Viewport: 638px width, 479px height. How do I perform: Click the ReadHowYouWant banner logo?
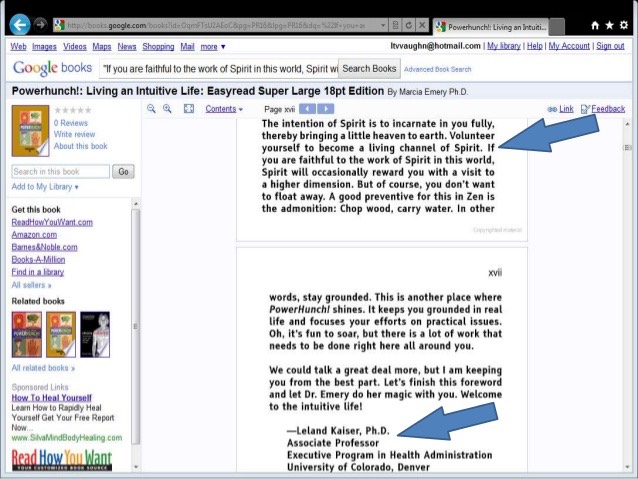[62, 460]
